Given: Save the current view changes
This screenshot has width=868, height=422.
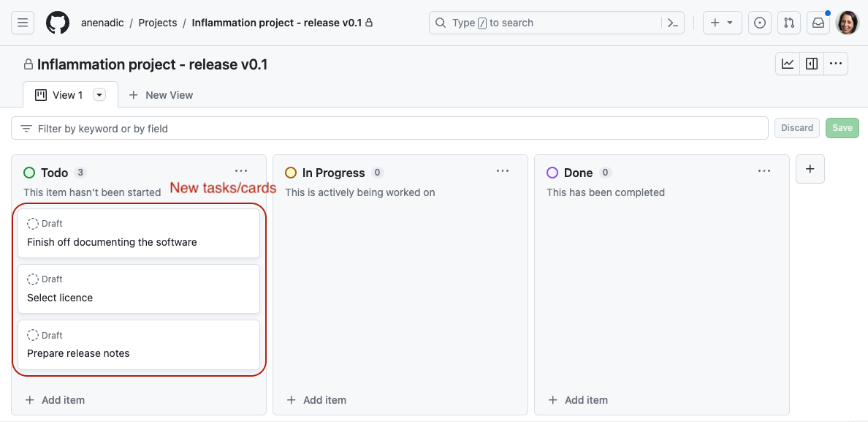Looking at the screenshot, I should pyautogui.click(x=842, y=127).
